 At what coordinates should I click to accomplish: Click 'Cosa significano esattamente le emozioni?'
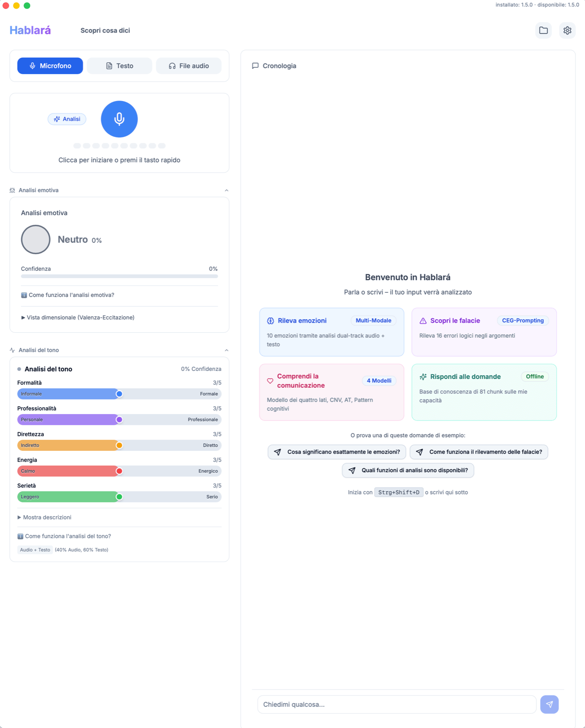pyautogui.click(x=336, y=452)
